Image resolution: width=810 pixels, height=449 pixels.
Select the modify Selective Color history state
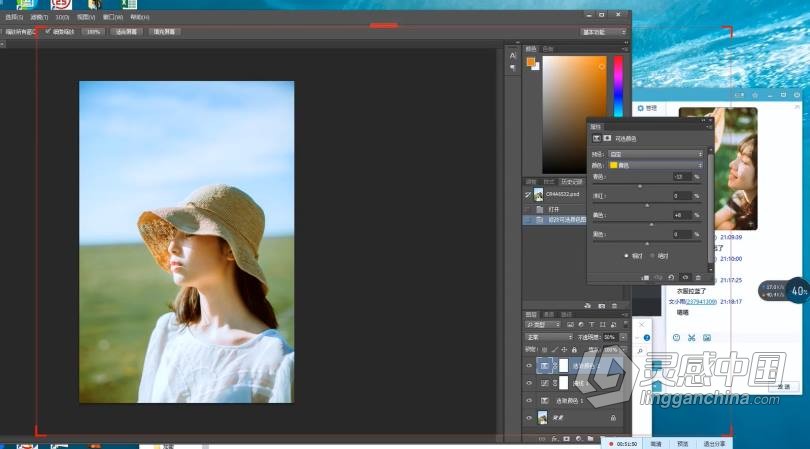pyautogui.click(x=555, y=220)
